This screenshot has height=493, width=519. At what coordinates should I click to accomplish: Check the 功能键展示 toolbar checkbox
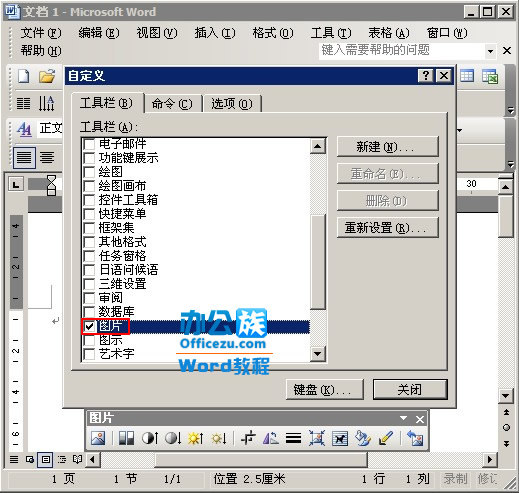pos(89,158)
